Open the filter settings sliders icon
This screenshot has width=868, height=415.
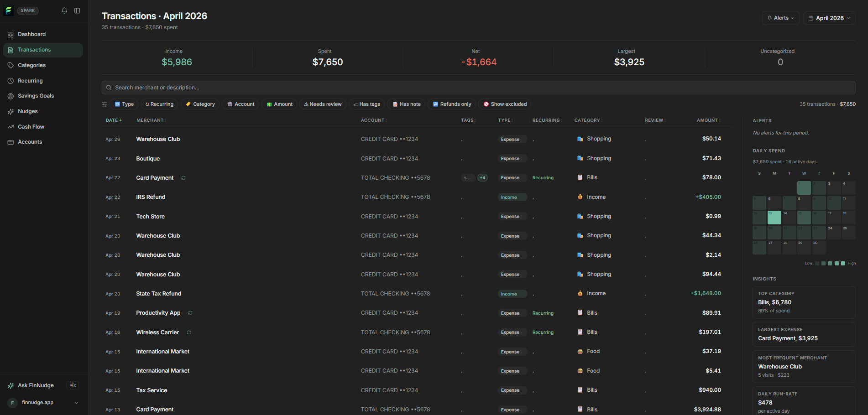[105, 104]
